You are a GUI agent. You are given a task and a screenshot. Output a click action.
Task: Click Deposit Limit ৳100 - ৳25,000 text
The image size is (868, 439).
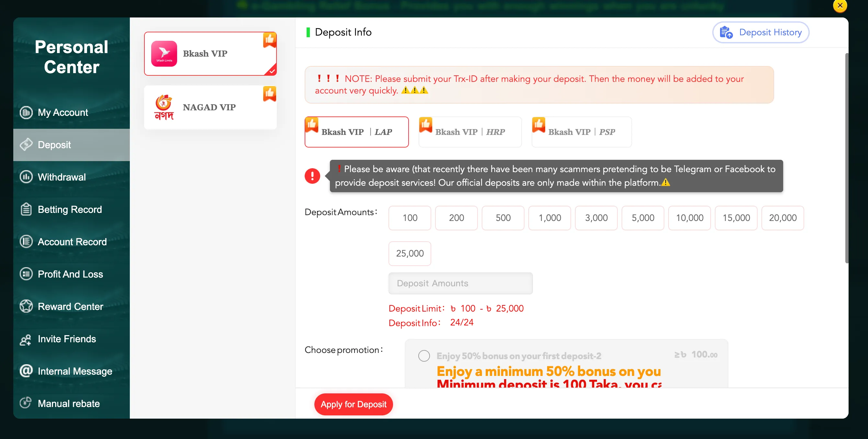[456, 308]
